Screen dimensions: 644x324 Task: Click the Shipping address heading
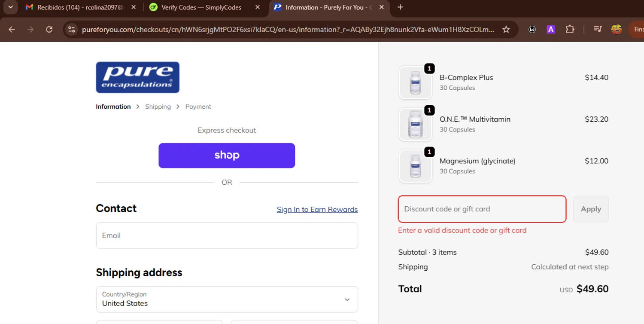click(x=139, y=272)
